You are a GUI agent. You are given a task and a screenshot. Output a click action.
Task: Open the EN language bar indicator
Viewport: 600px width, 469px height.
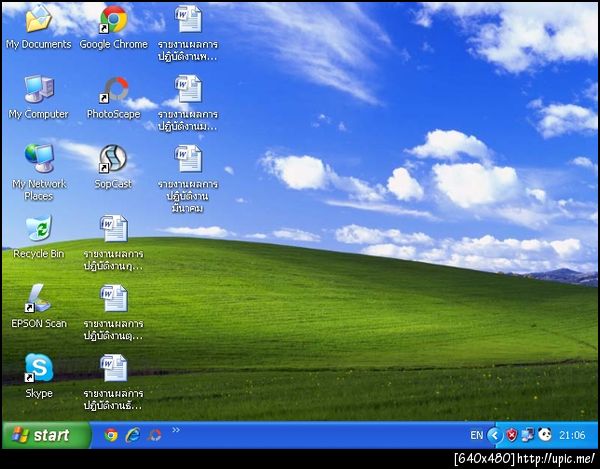(x=476, y=435)
